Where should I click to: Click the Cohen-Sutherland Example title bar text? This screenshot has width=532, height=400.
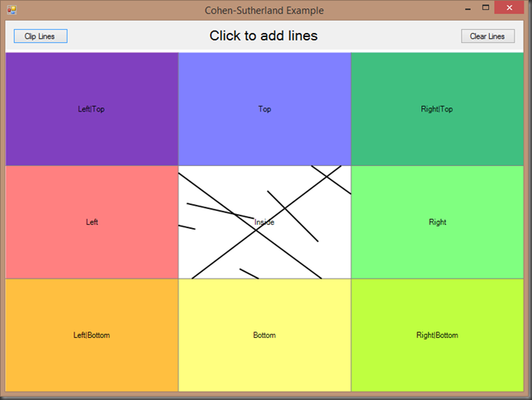tap(264, 9)
